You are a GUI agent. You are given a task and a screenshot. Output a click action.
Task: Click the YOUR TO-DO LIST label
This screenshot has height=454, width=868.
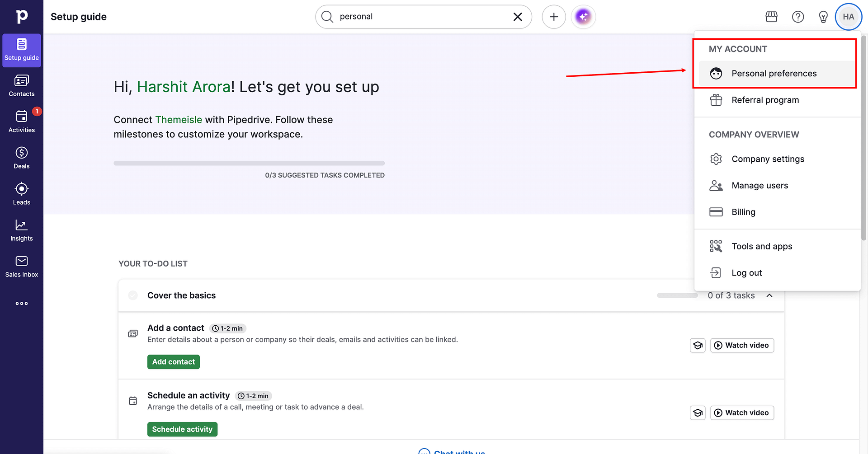pos(153,264)
